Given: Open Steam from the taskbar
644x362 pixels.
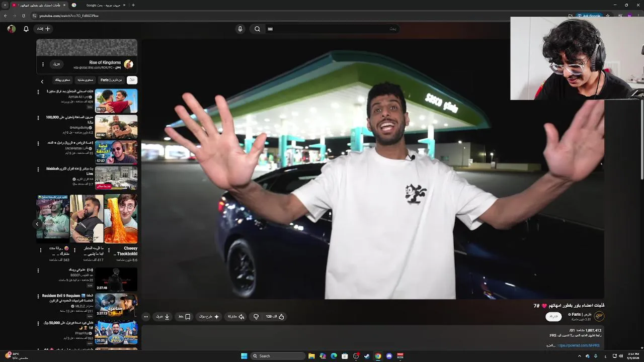Looking at the screenshot, I should pyautogui.click(x=367, y=356).
